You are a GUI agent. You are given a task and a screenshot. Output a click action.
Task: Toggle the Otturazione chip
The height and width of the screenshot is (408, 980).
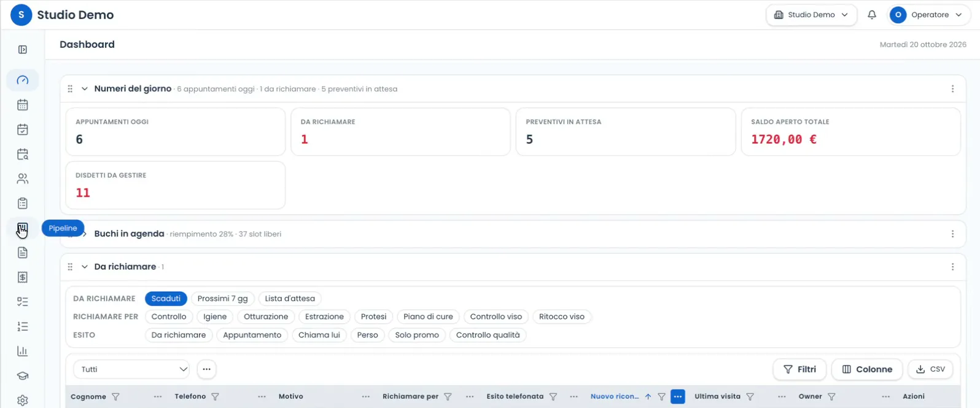[266, 317]
